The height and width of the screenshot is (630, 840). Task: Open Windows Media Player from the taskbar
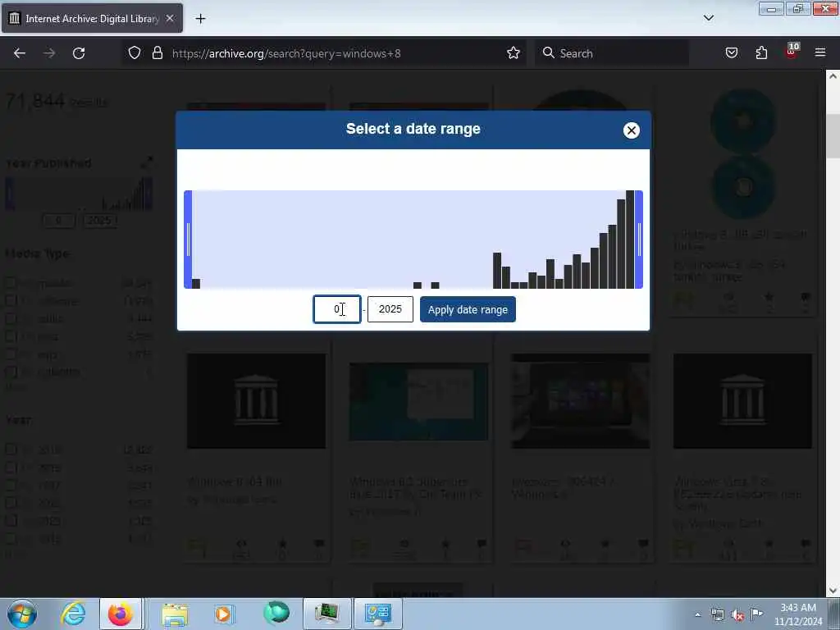223,614
